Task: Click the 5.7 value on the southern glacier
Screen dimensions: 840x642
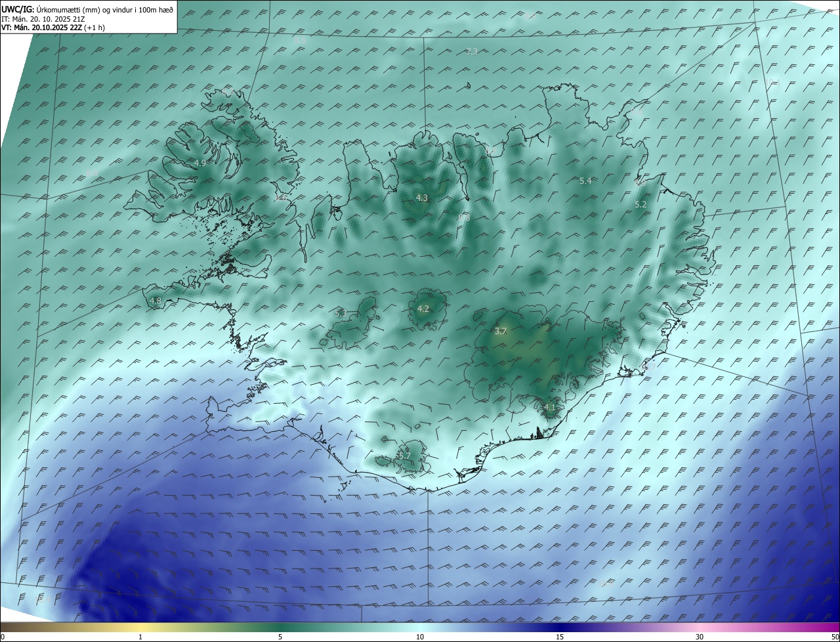Action: tap(404, 456)
